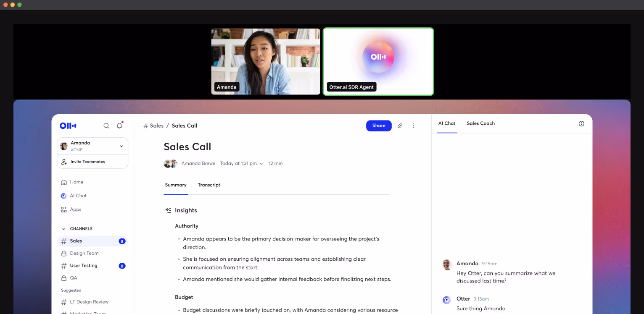Click participant avatars under Sales Call title
644x314 pixels.
170,164
